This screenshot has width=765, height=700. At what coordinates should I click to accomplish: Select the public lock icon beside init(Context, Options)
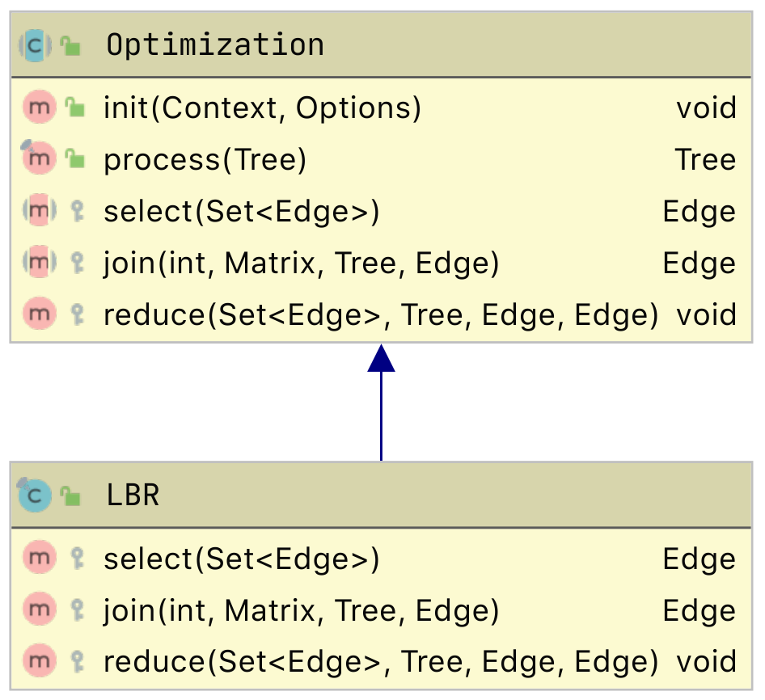point(75,108)
